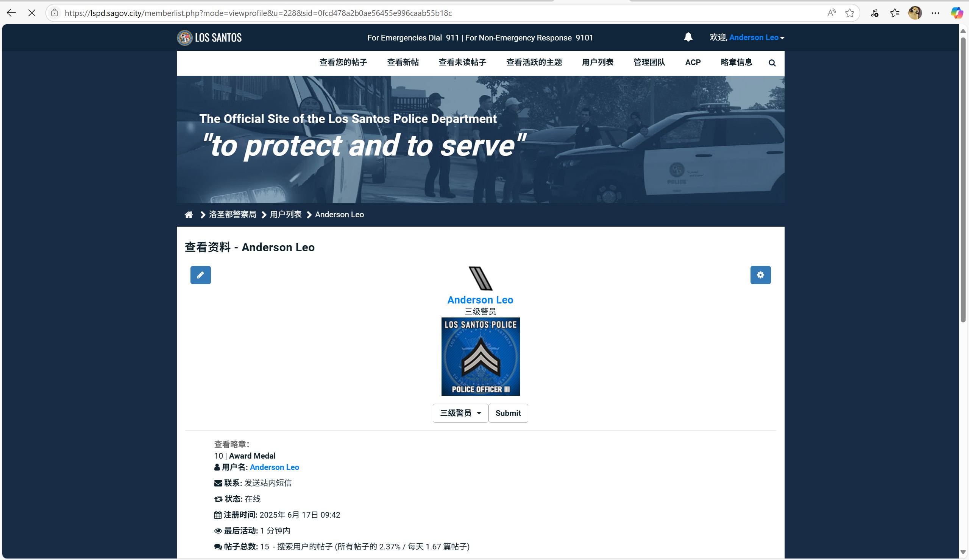Click the 注册时间 date value

(x=299, y=515)
